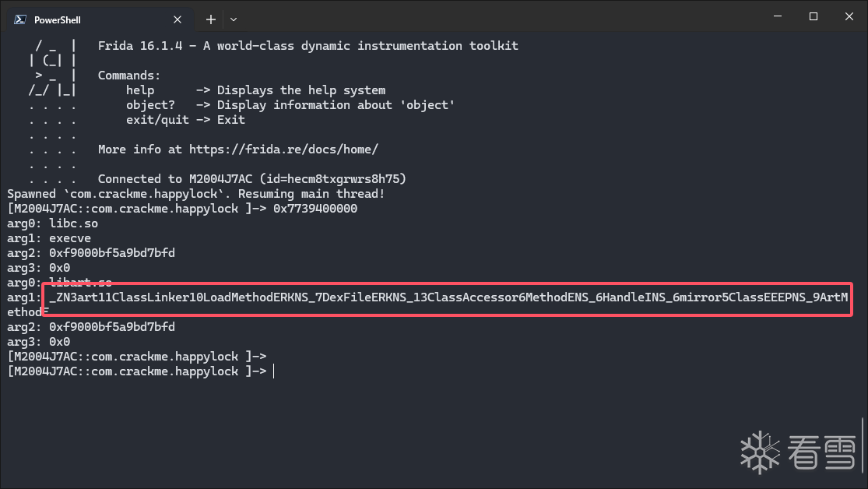Click the exit/quit command text

157,120
